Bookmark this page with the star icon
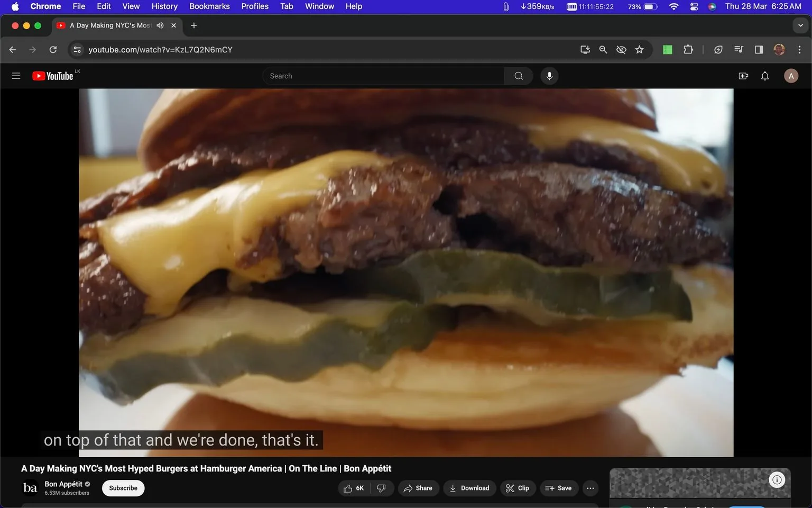Viewport: 812px width, 508px height. click(639, 49)
